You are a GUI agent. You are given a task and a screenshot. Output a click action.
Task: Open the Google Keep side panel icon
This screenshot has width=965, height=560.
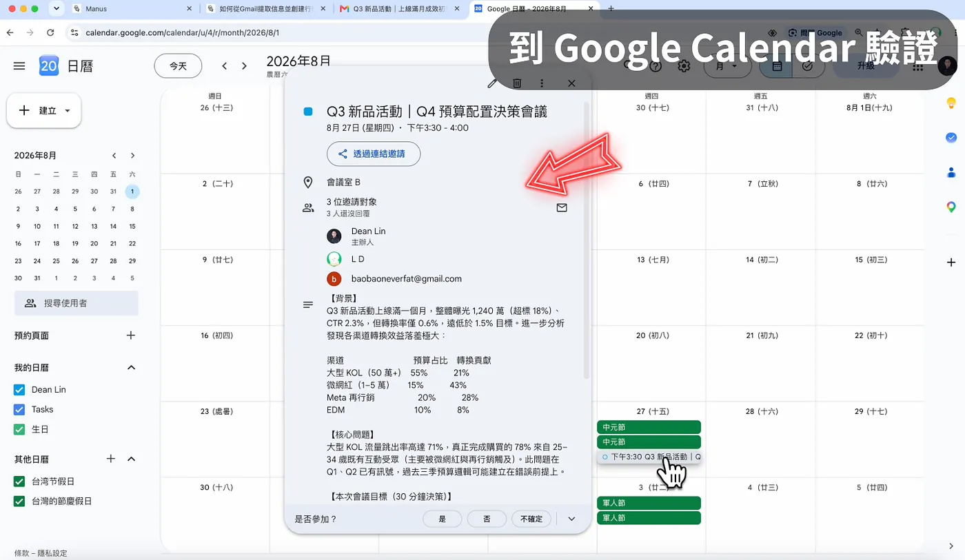click(x=951, y=103)
